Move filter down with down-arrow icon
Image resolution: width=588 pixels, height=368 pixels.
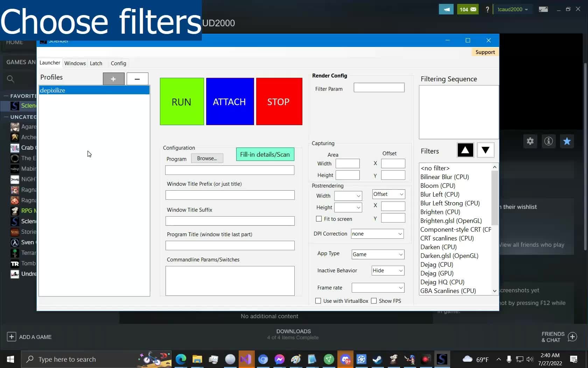[485, 150]
